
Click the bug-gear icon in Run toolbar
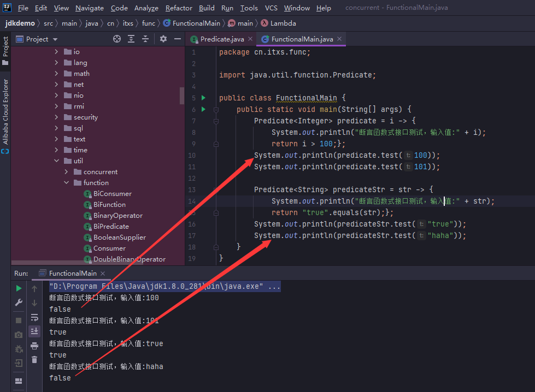[19, 349]
